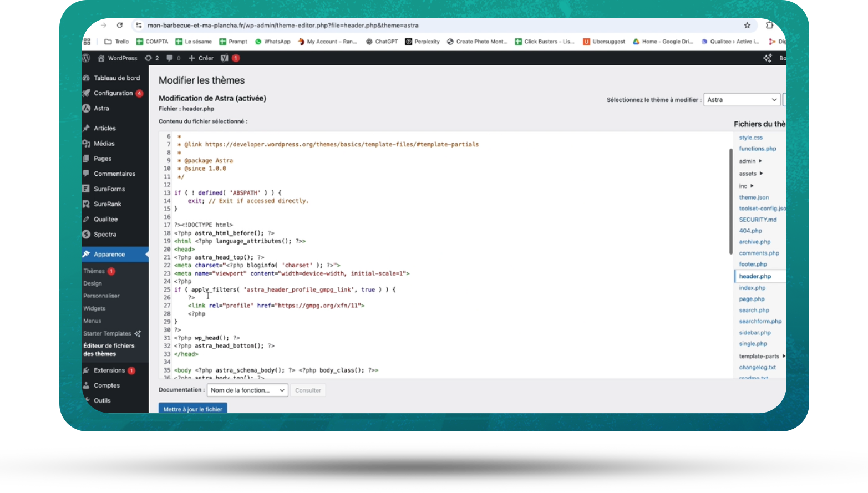The height and width of the screenshot is (493, 868).
Task: Open style.css in the theme file list
Action: pyautogui.click(x=750, y=138)
